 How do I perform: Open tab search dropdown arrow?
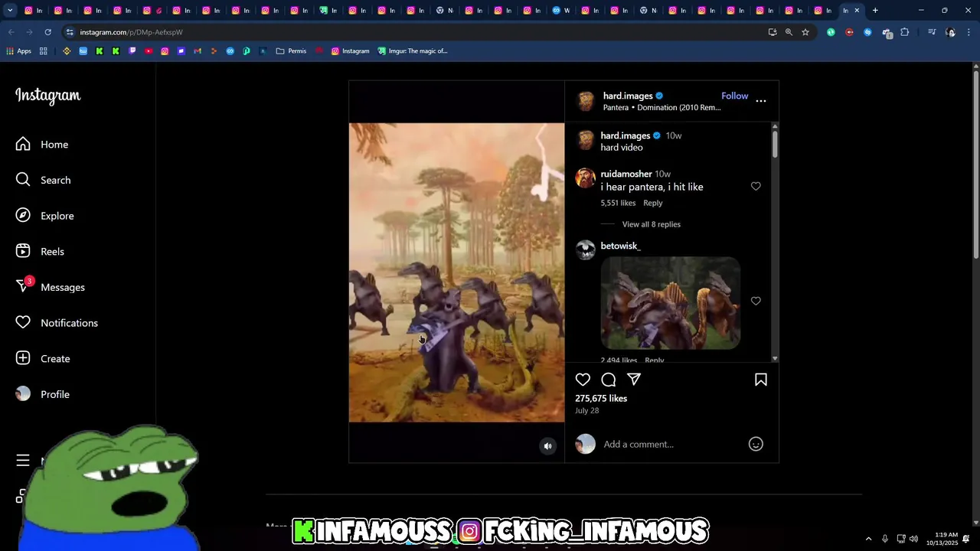(10, 10)
